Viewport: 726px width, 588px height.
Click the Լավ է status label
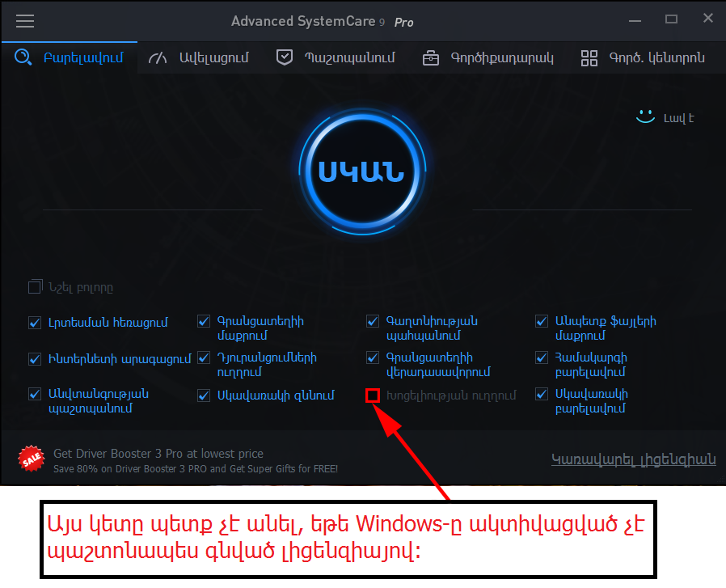click(679, 118)
